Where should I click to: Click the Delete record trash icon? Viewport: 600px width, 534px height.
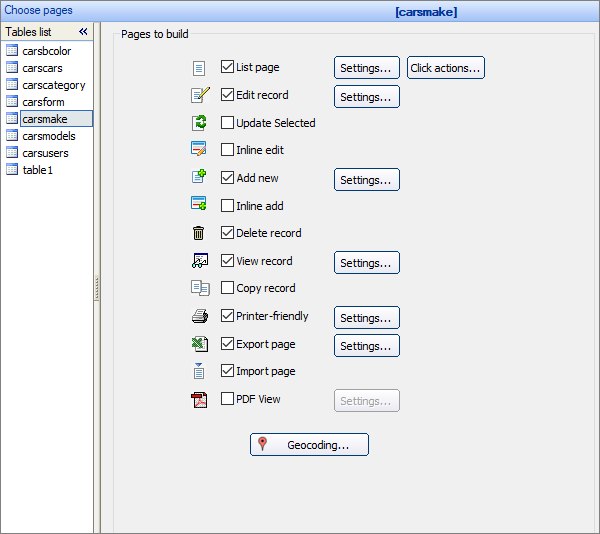198,233
